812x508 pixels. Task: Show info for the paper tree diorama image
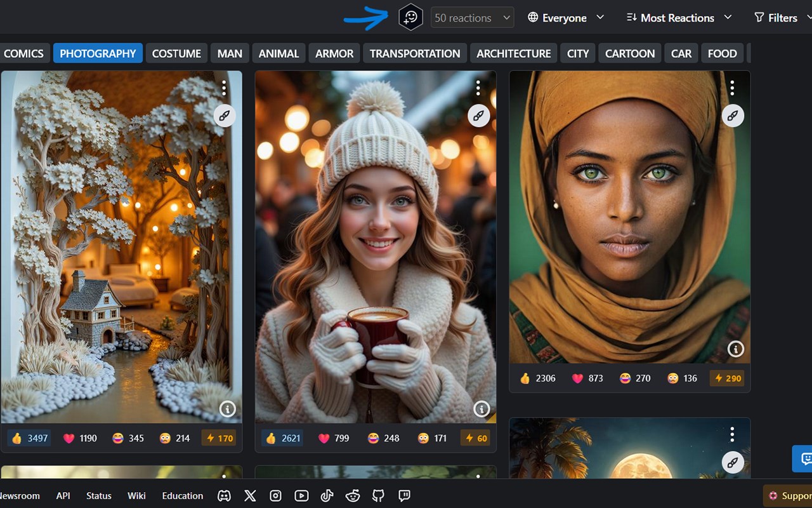point(227,408)
